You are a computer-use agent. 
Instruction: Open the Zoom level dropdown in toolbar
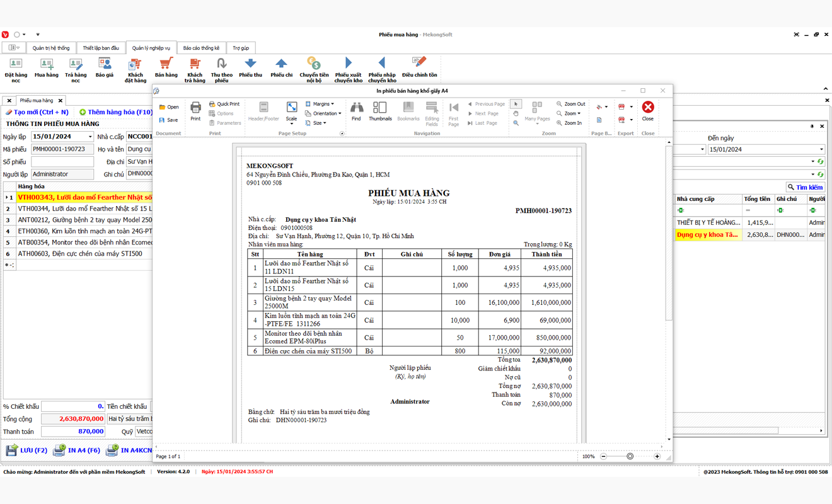(x=568, y=113)
